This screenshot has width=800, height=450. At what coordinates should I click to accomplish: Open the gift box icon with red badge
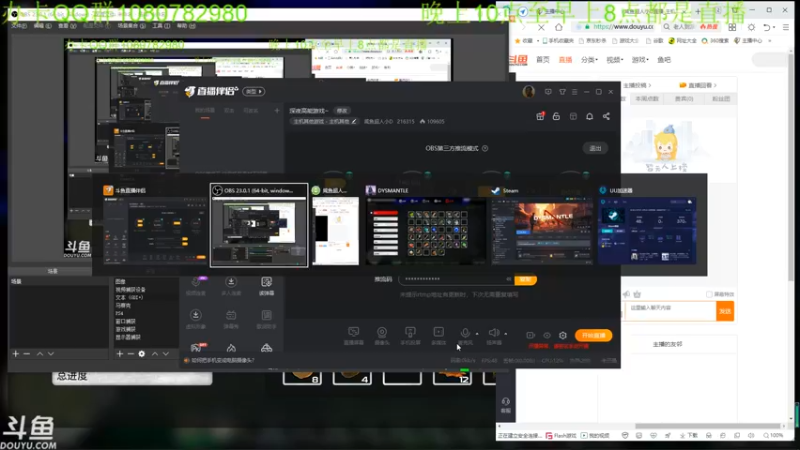pos(540,116)
